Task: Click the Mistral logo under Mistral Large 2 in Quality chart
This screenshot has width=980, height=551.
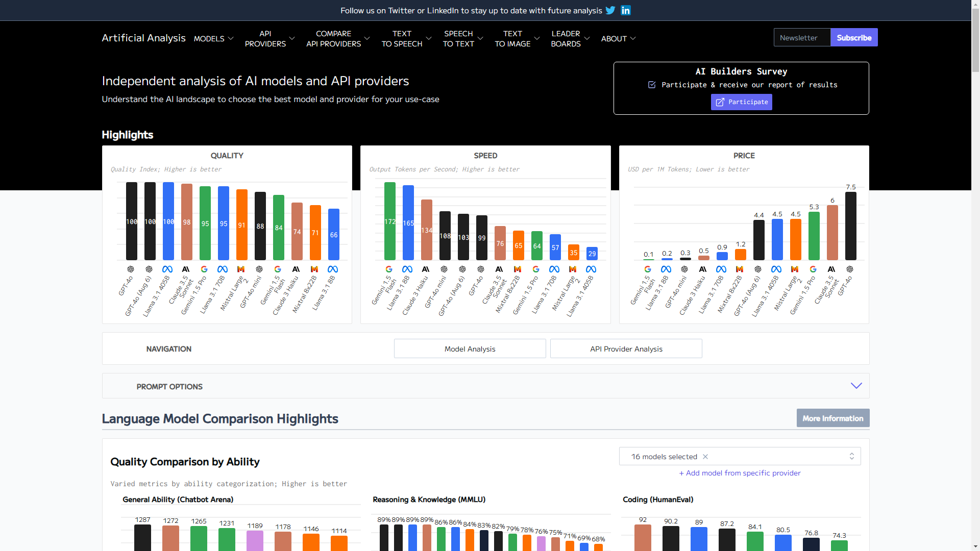Action: 241,269
